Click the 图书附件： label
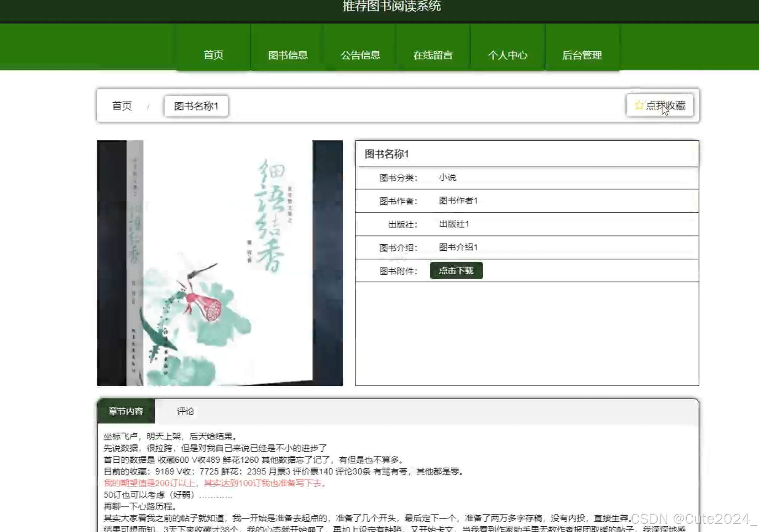This screenshot has width=759, height=532. (398, 271)
